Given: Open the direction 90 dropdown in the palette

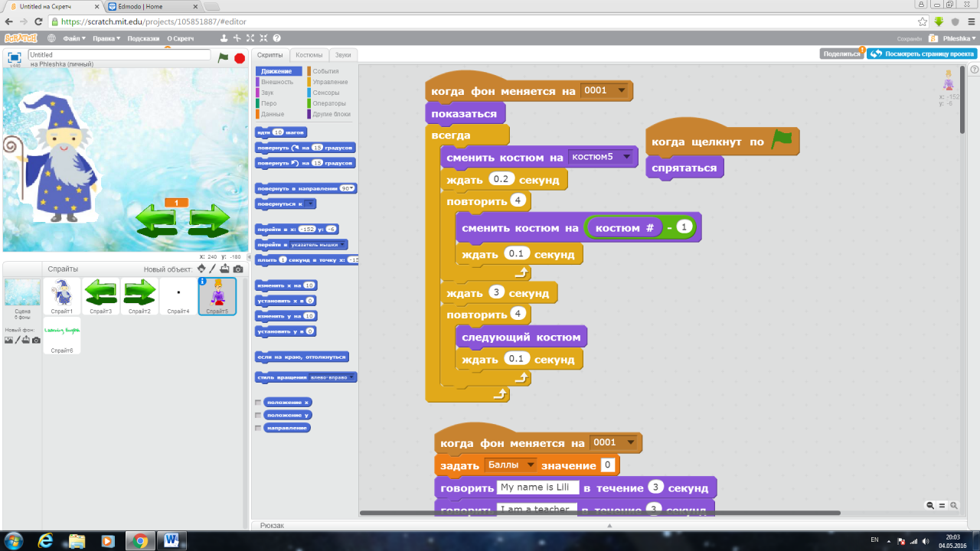Looking at the screenshot, I should (x=348, y=188).
